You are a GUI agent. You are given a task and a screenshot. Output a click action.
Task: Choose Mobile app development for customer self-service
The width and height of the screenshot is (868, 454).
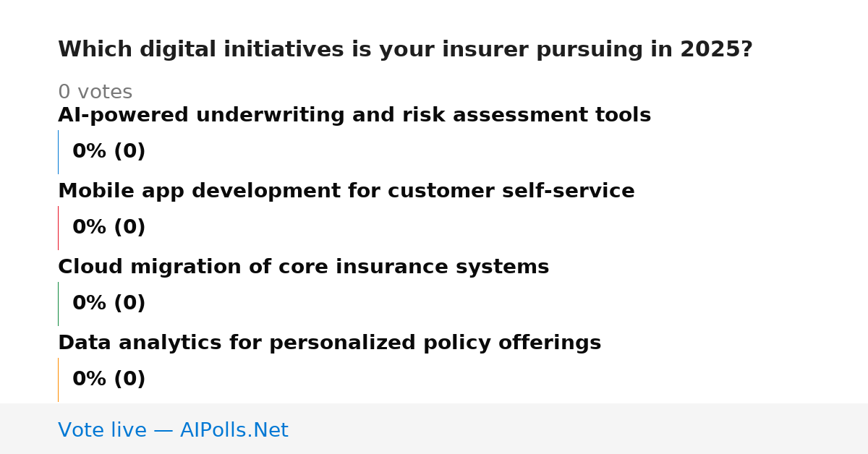coord(346,192)
